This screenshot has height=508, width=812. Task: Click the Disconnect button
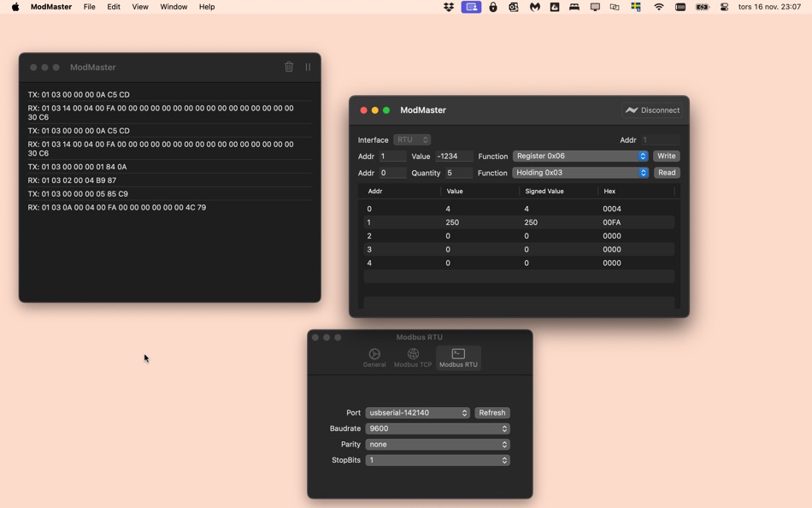(652, 109)
